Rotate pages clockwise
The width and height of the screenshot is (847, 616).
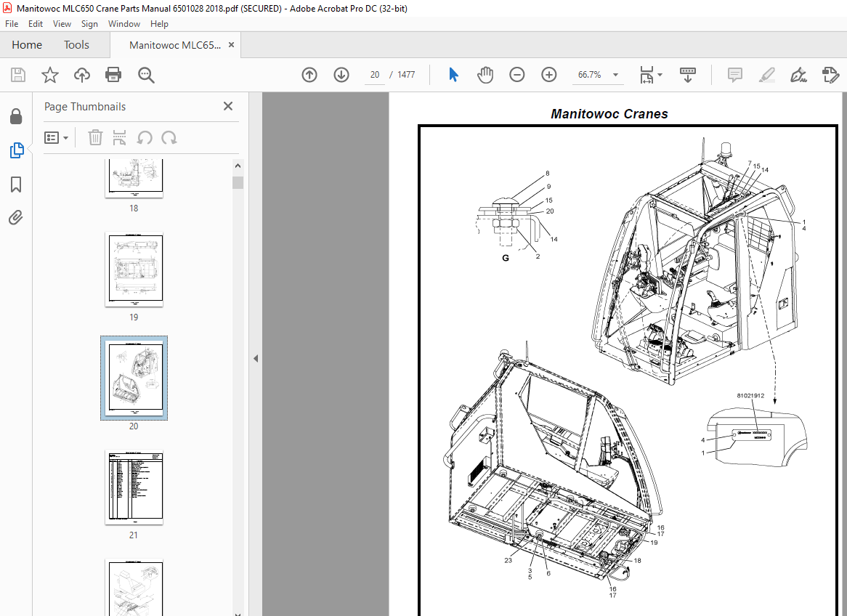[169, 138]
